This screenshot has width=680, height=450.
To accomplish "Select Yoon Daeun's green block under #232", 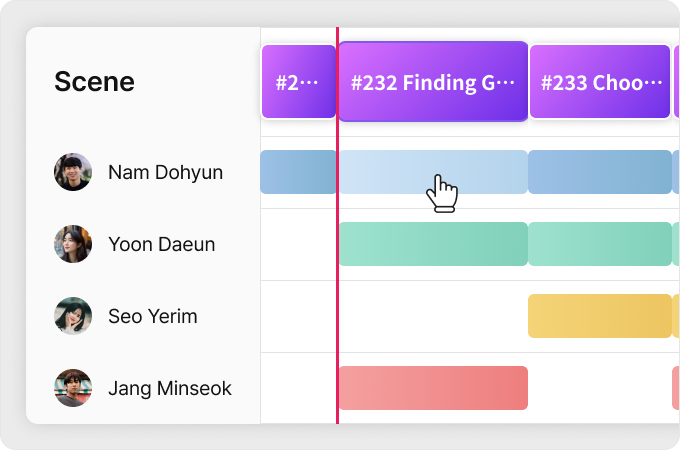I will [433, 244].
